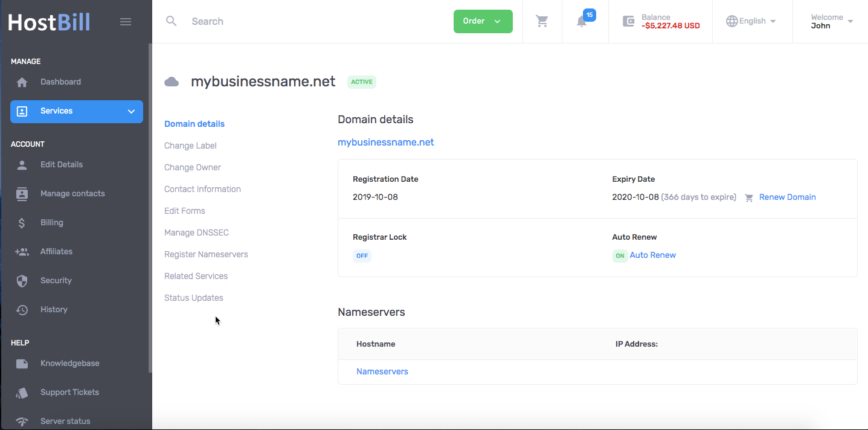The width and height of the screenshot is (868, 430).
Task: Click the Affiliates people icon
Action: click(x=22, y=251)
